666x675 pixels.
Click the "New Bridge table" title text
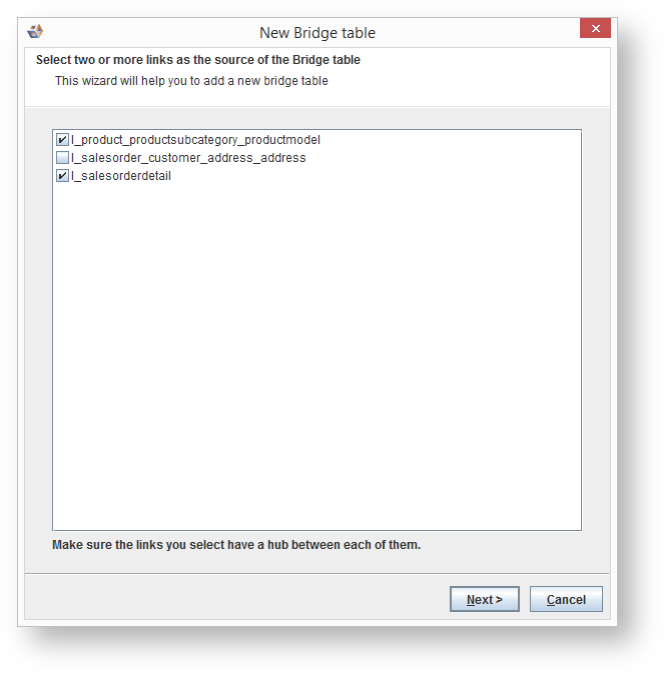(x=317, y=33)
